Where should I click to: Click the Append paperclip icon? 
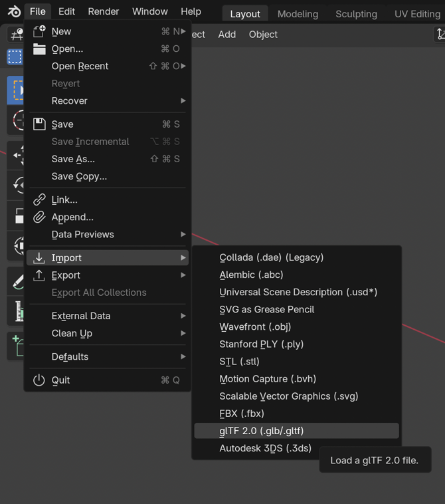click(39, 217)
